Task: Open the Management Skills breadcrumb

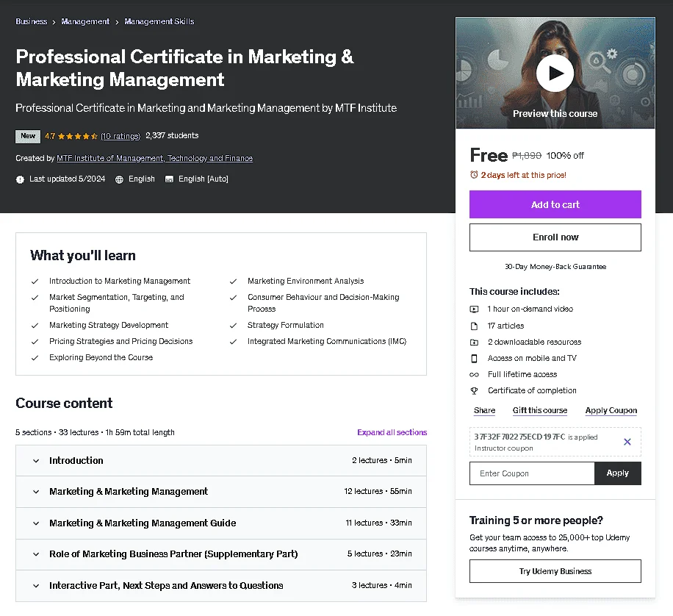Action: point(159,21)
